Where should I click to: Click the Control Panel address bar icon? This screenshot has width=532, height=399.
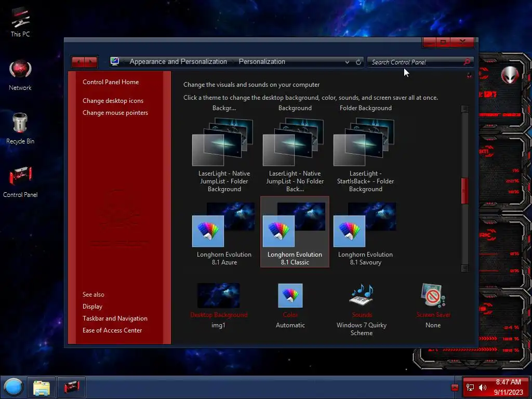point(115,61)
